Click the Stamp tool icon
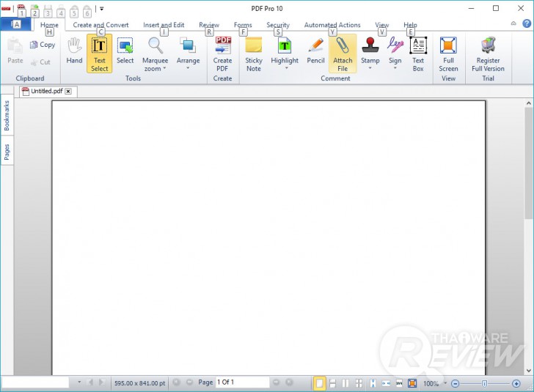This screenshot has height=392, width=534. 370,45
